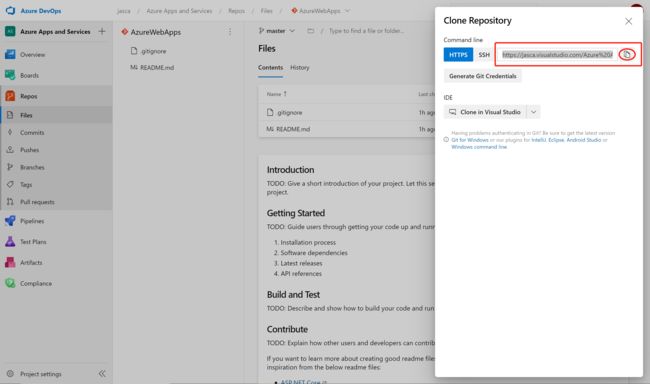Click the find file or folder field
The height and width of the screenshot is (384, 650).
pos(366,31)
